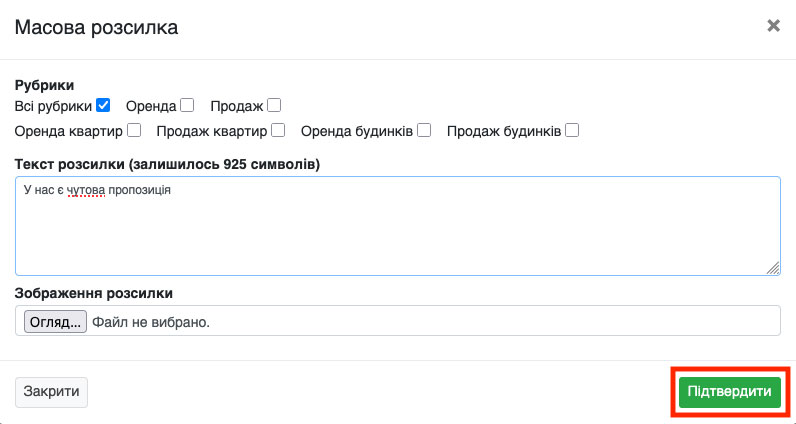Check the Оренда квартир box
This screenshot has height=424, width=796.
coord(134,130)
